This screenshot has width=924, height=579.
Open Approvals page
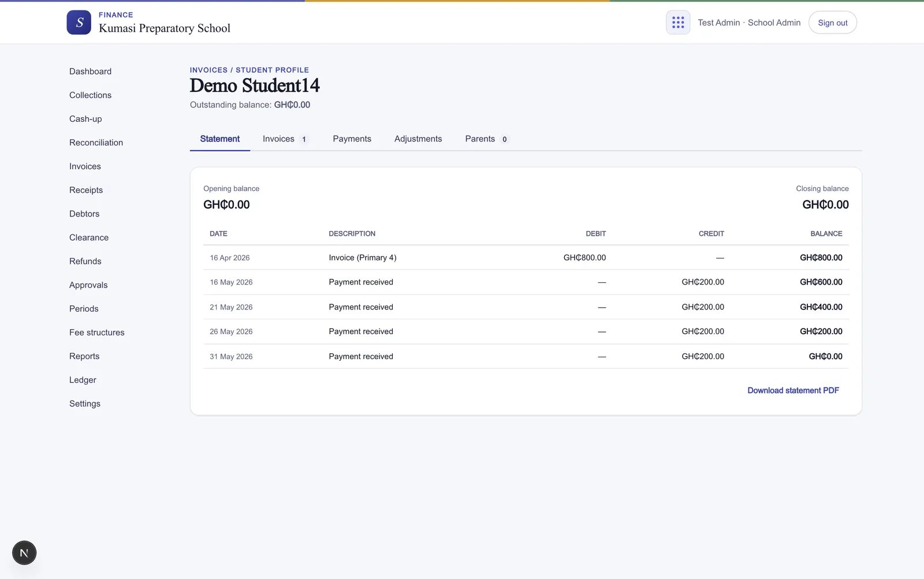coord(88,285)
